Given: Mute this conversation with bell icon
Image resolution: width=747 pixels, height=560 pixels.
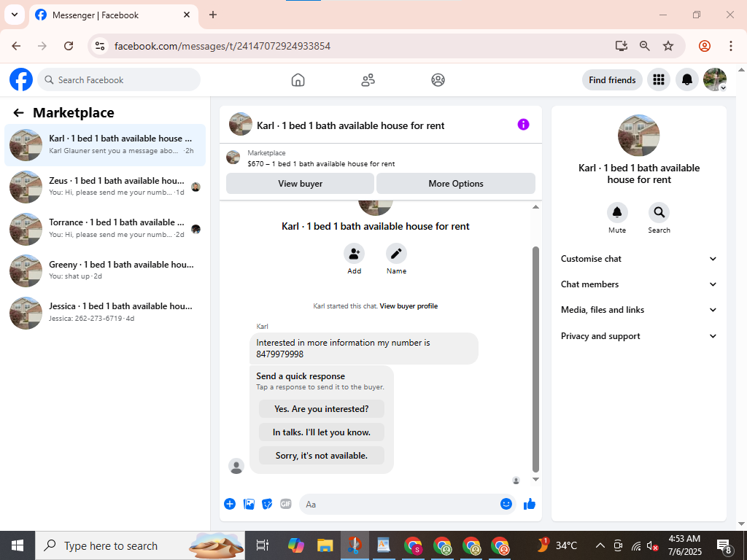Looking at the screenshot, I should [x=617, y=212].
